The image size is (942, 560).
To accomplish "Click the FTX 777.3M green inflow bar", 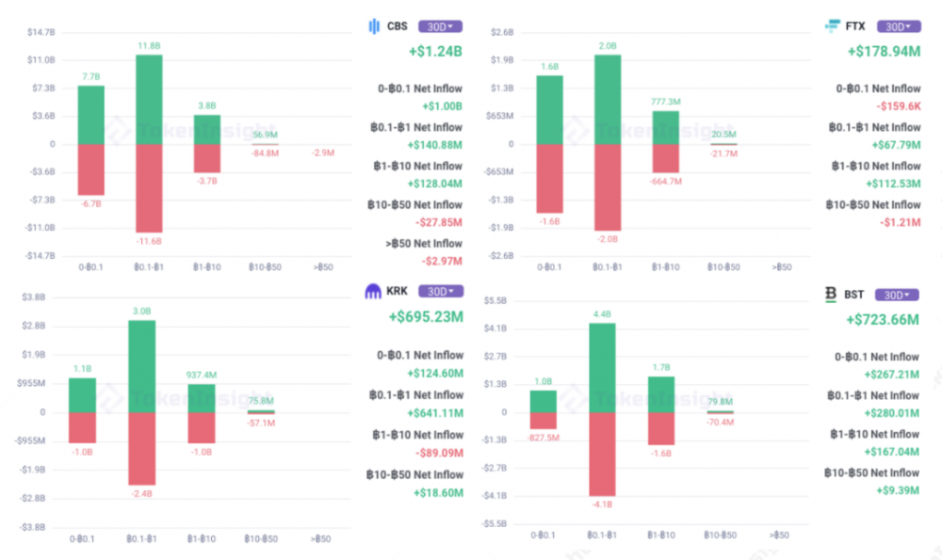I will [x=666, y=127].
